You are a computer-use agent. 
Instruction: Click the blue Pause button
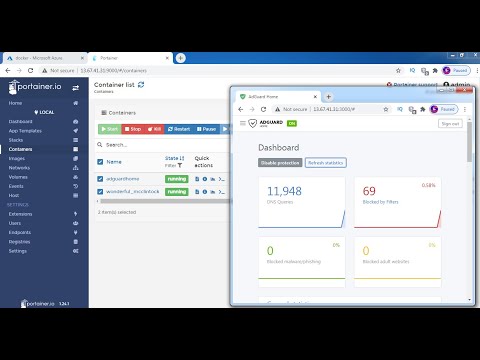[206, 129]
